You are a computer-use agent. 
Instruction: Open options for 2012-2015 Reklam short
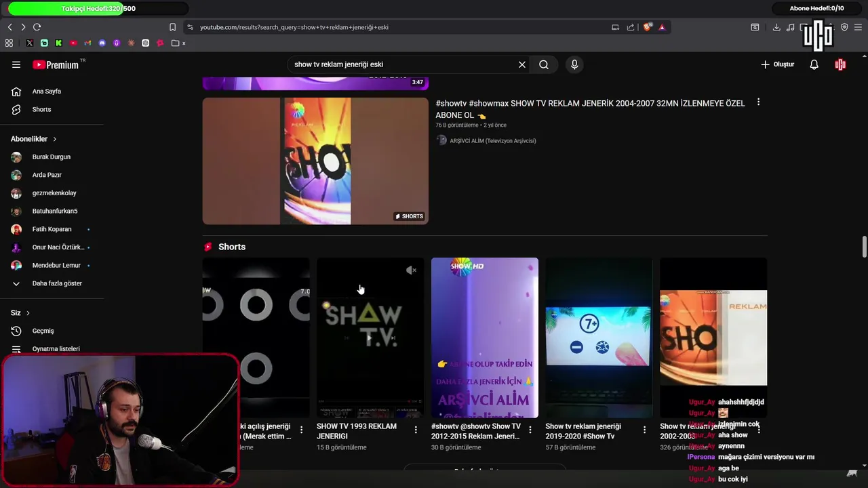(530, 430)
